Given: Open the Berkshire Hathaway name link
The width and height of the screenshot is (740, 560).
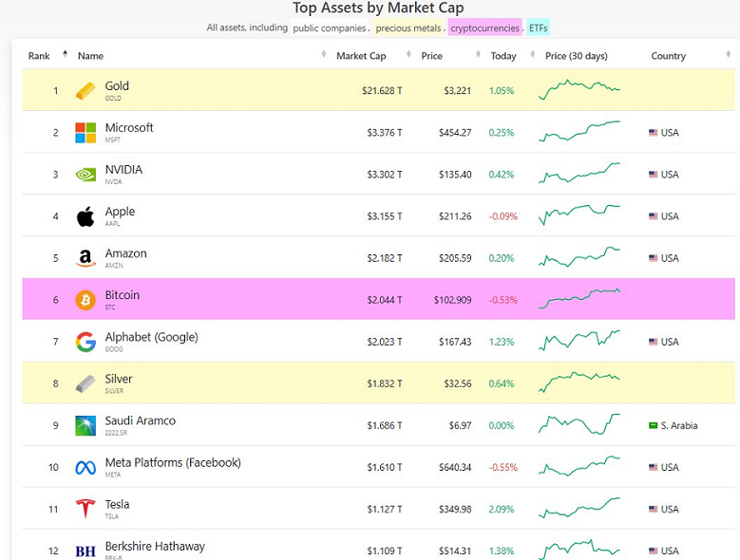Looking at the screenshot, I should (155, 546).
